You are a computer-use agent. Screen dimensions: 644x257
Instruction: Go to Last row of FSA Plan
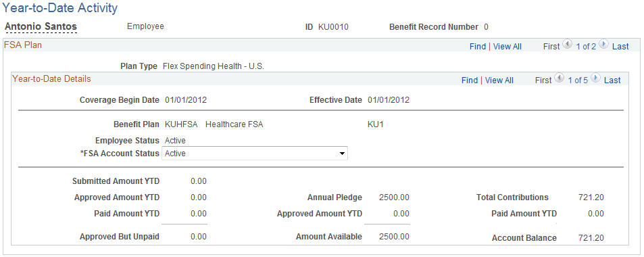620,47
